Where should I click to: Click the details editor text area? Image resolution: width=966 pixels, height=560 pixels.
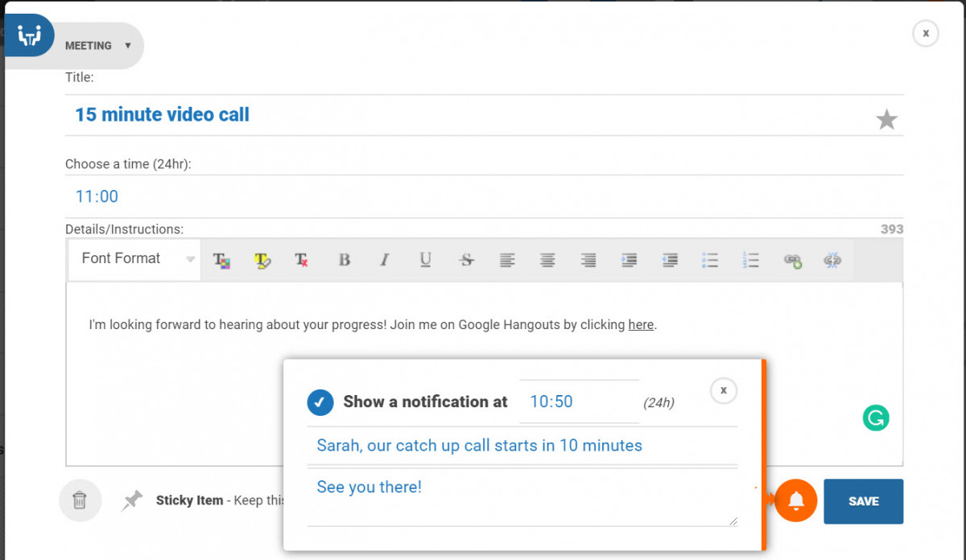pyautogui.click(x=484, y=373)
